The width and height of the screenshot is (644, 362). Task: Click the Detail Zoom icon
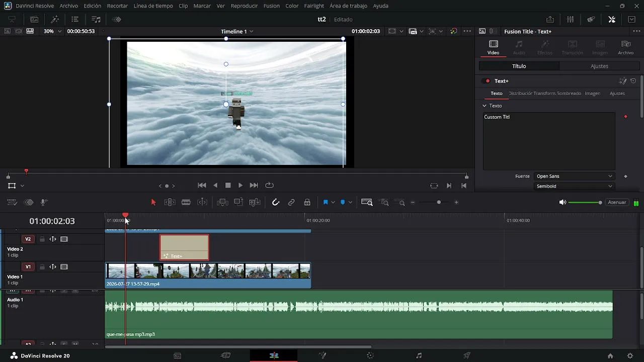click(x=384, y=202)
